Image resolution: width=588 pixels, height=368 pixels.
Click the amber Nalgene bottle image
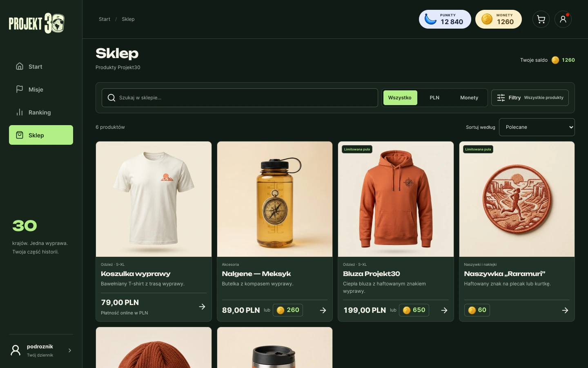[275, 199]
